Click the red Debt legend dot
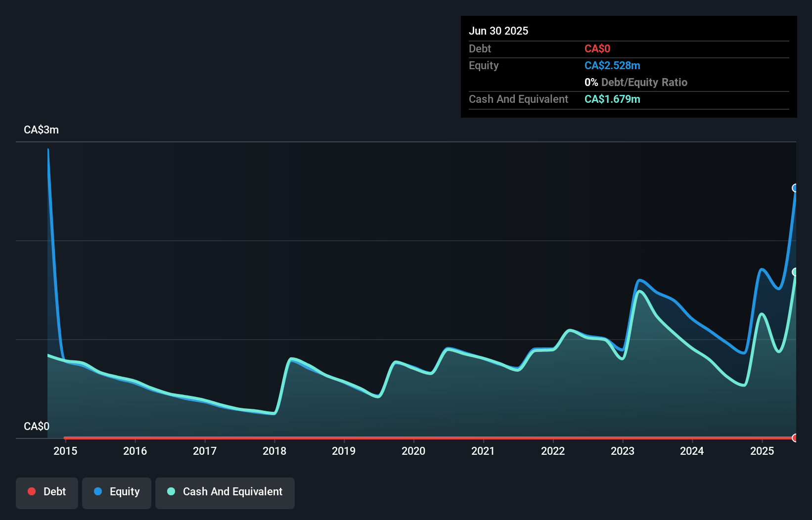The height and width of the screenshot is (520, 812). [32, 491]
